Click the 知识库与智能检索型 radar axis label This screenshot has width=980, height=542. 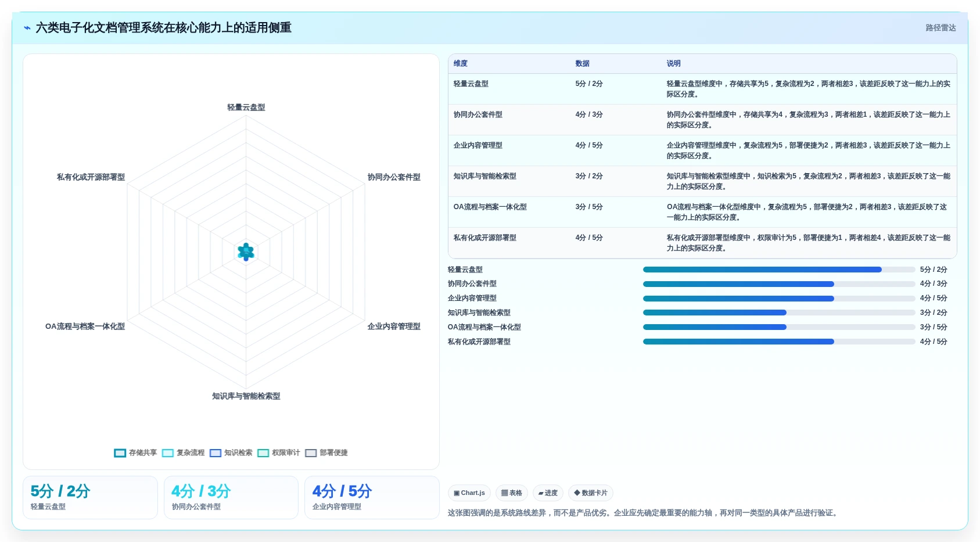[x=246, y=396]
